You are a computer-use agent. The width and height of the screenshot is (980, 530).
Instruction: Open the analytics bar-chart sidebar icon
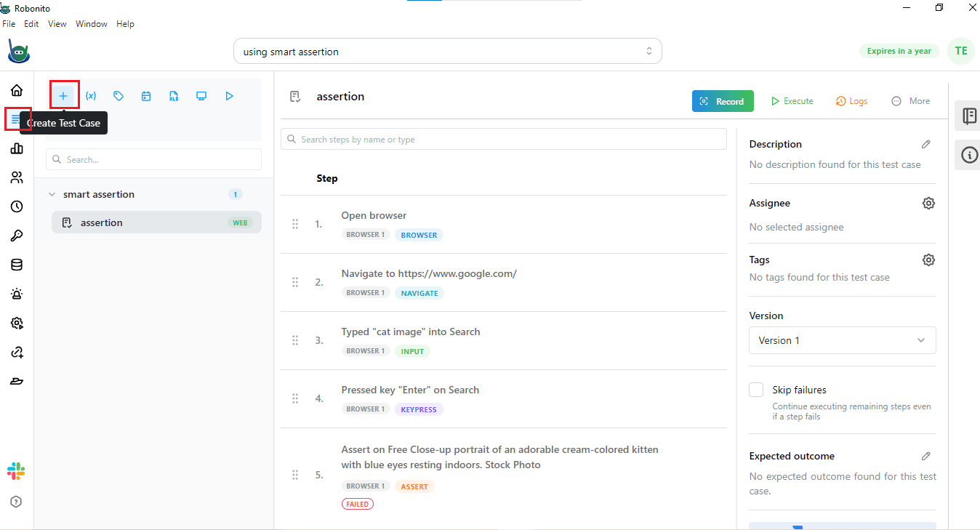tap(16, 148)
